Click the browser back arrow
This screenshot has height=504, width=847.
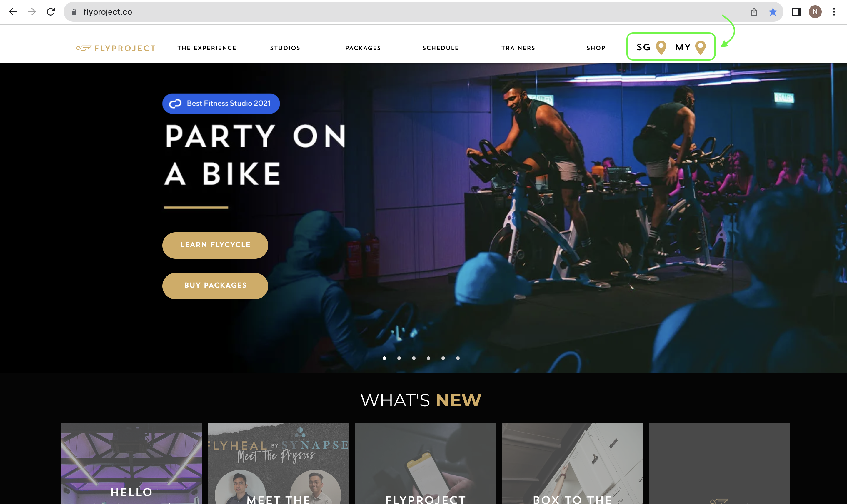click(13, 12)
